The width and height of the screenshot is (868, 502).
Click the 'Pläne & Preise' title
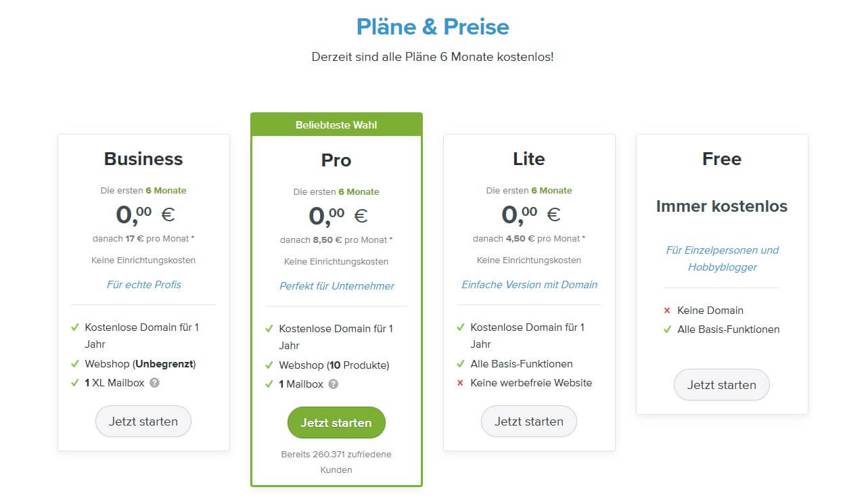(433, 27)
